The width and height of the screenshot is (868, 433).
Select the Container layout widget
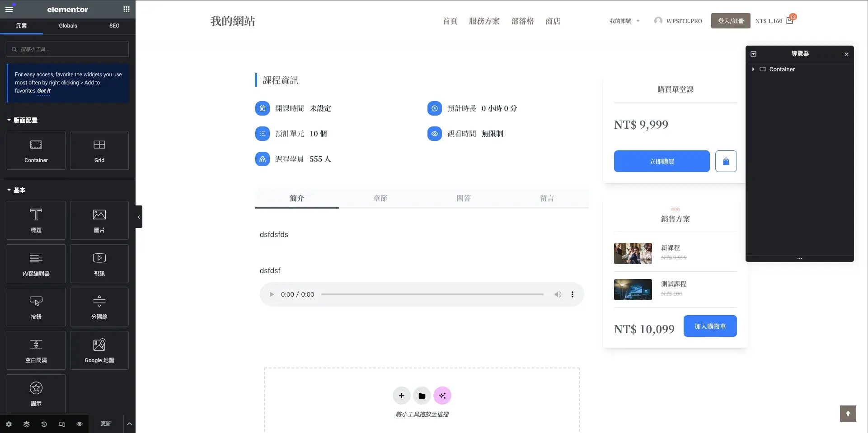click(36, 150)
